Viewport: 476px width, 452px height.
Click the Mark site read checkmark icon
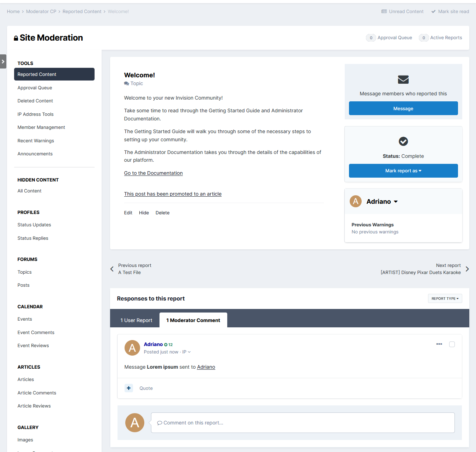pyautogui.click(x=433, y=12)
